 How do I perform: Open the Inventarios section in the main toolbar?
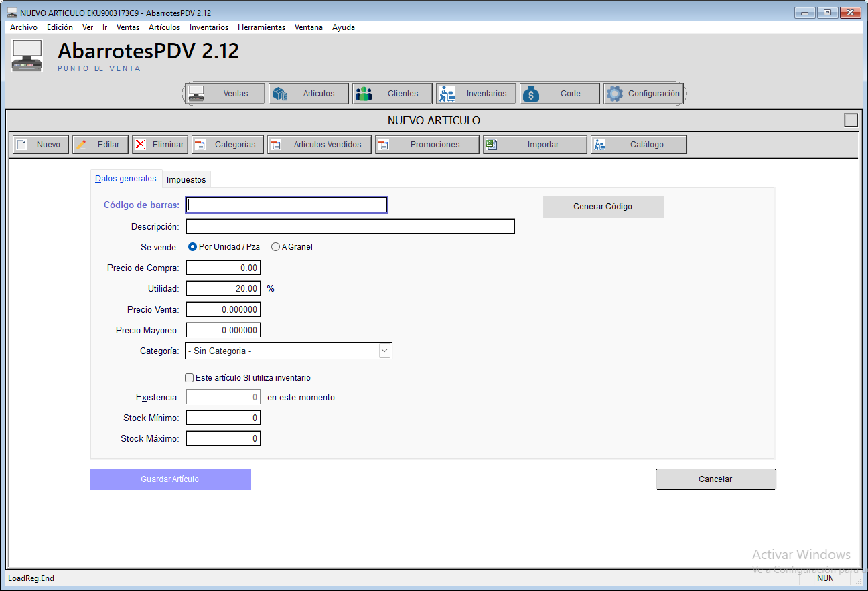(x=476, y=94)
